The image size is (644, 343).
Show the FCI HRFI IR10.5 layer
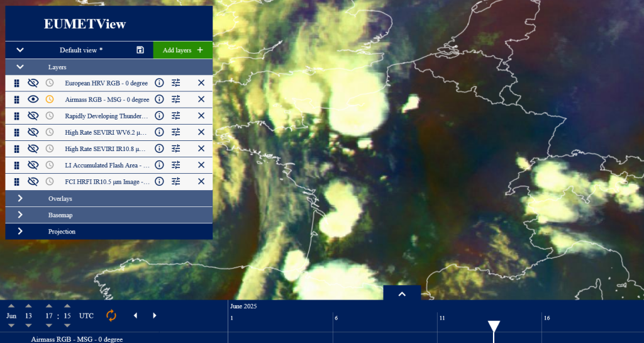(x=33, y=181)
